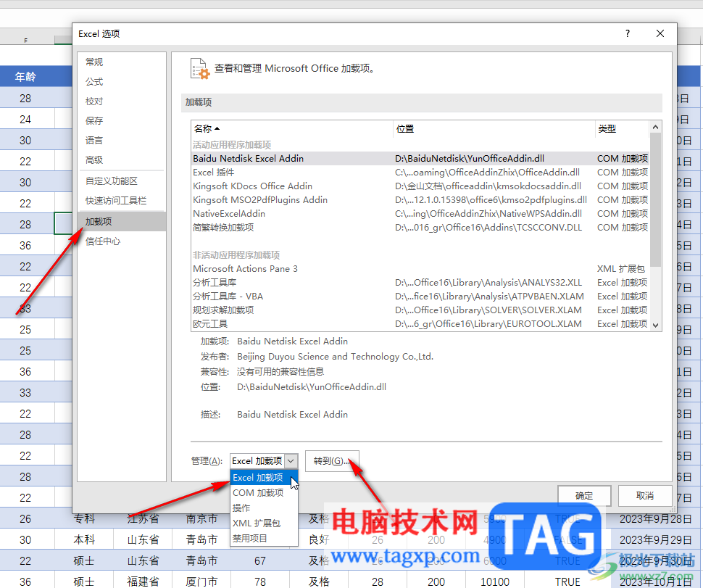Click the 福建省 cell in spreadsheet
The image size is (703, 588).
tap(143, 581)
